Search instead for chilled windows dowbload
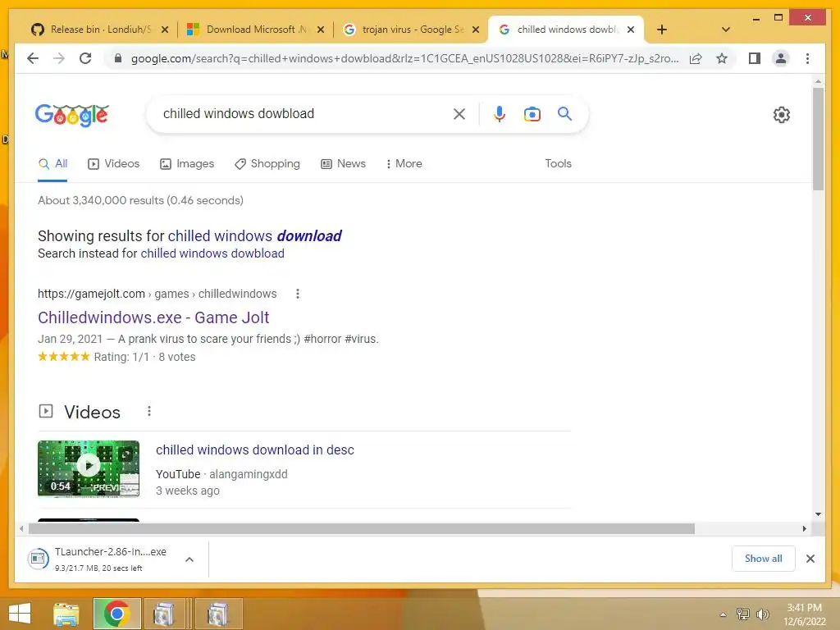The height and width of the screenshot is (630, 840). [x=212, y=253]
